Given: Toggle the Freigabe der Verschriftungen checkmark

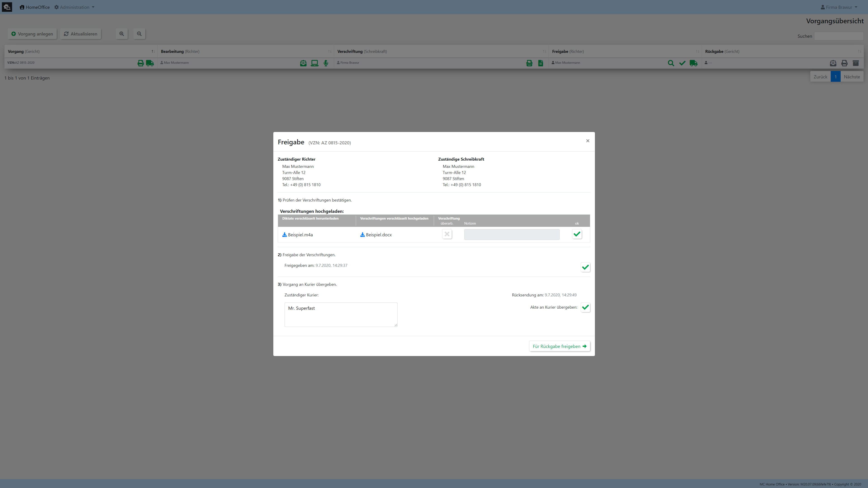Looking at the screenshot, I should (585, 267).
